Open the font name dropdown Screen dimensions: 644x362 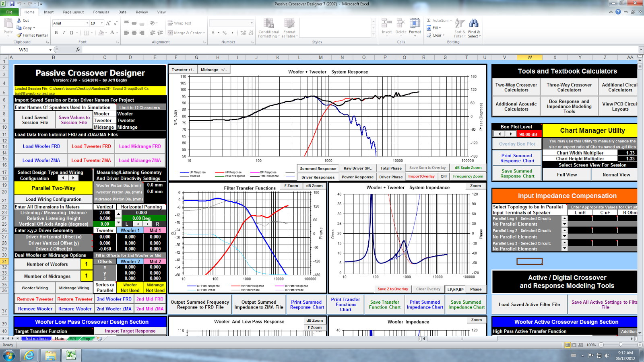(x=87, y=23)
